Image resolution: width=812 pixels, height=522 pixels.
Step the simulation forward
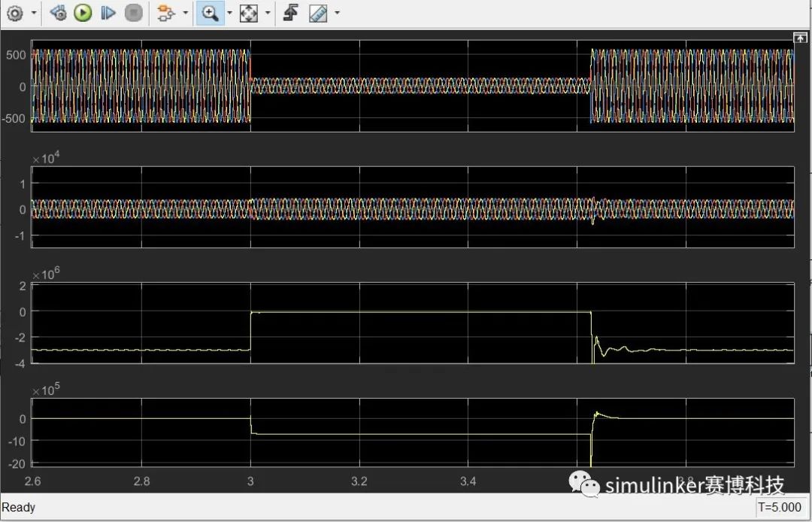click(108, 13)
